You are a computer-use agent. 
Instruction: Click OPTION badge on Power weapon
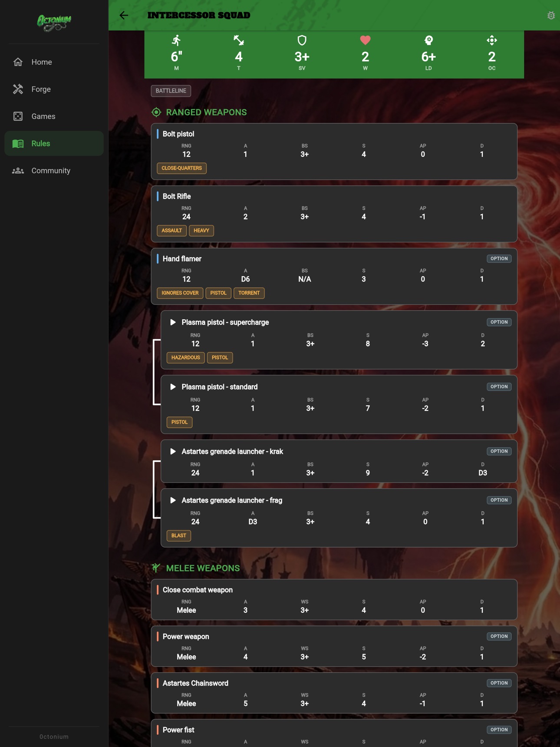tap(499, 636)
